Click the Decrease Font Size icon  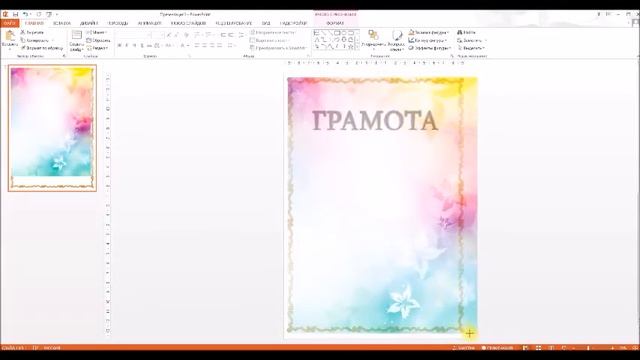(177, 35)
